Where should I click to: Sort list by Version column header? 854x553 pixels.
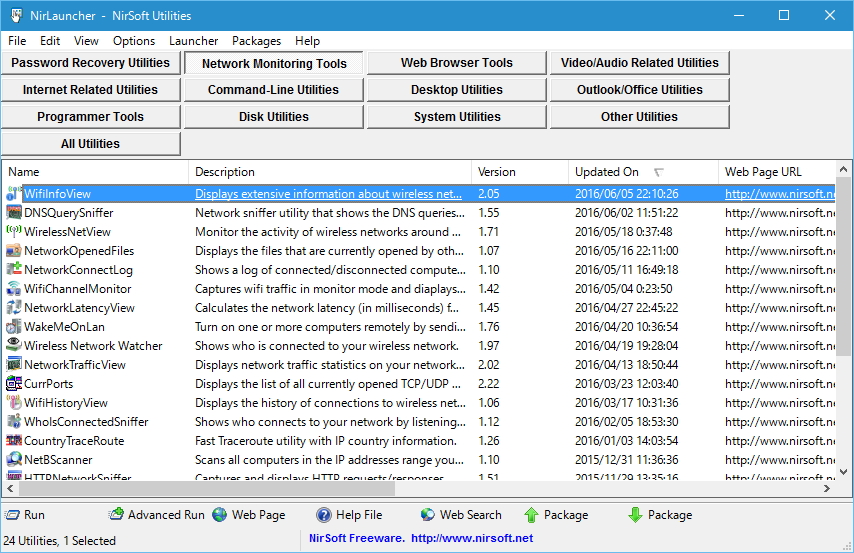pos(520,172)
